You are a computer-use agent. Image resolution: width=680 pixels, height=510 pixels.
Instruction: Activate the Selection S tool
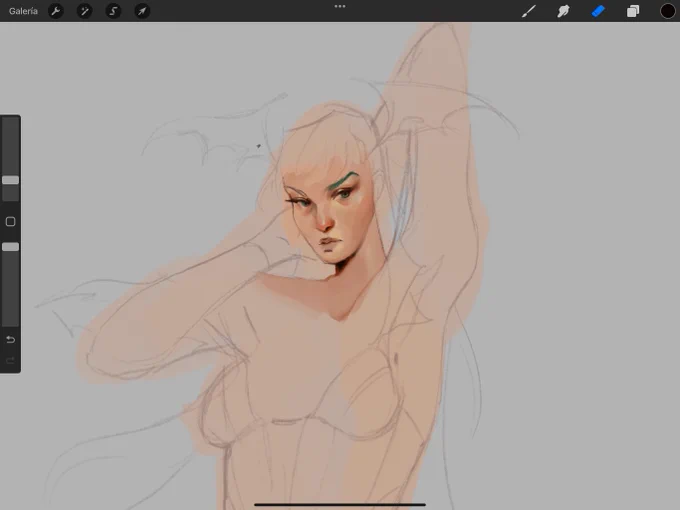tap(113, 11)
